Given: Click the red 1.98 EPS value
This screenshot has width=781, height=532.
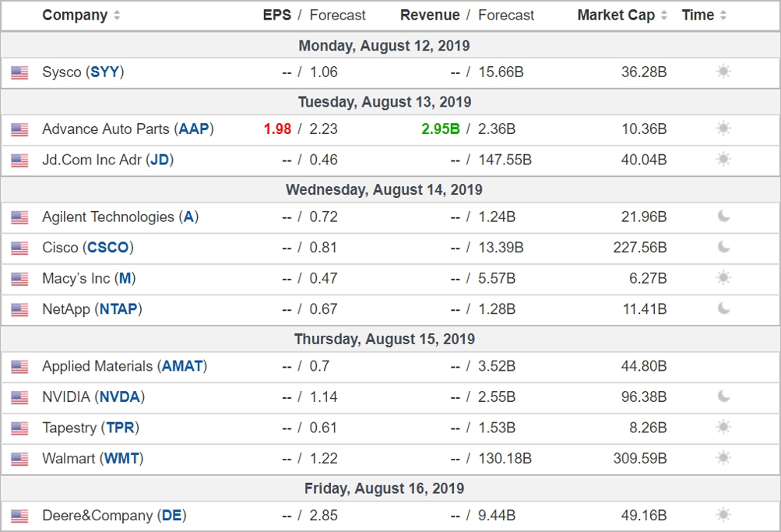Looking at the screenshot, I should [x=277, y=129].
